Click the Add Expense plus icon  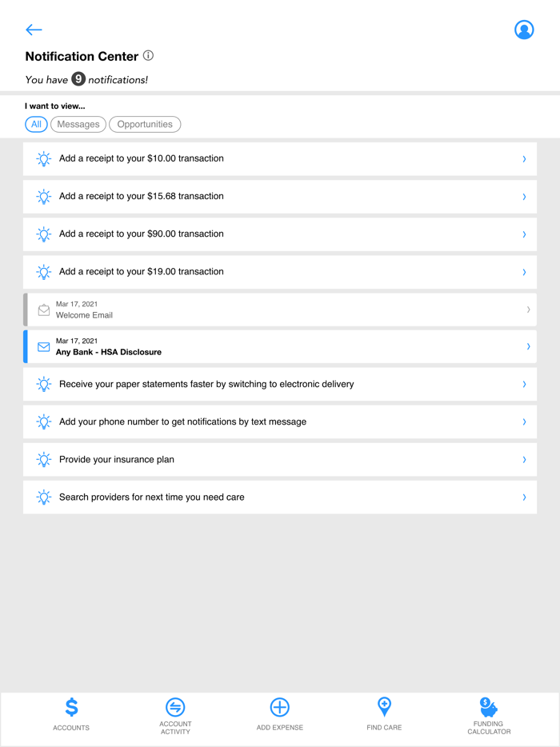point(280,708)
